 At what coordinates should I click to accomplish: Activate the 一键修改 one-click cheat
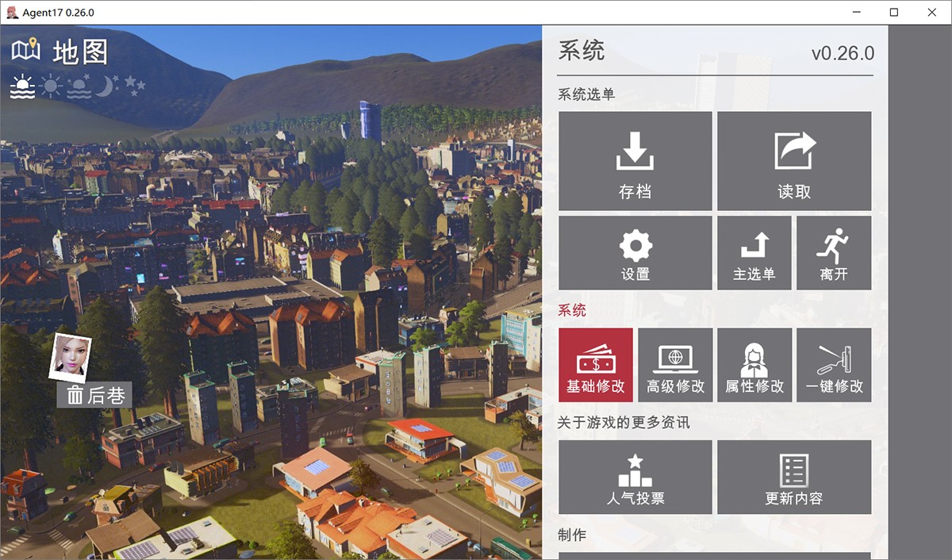tap(834, 365)
